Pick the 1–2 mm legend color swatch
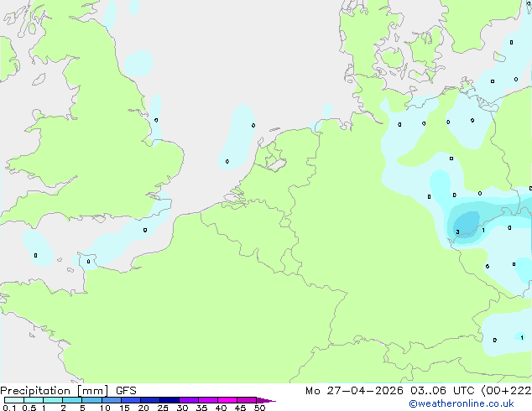Screen dimensions: 532x411 click(53, 400)
